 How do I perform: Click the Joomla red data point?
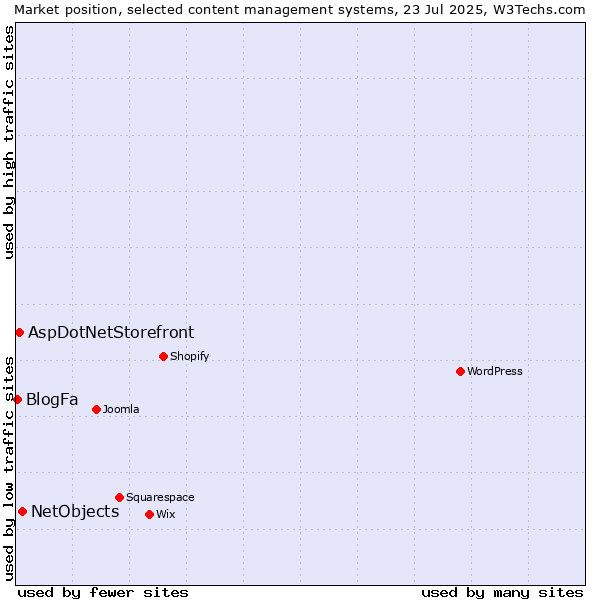[96, 409]
